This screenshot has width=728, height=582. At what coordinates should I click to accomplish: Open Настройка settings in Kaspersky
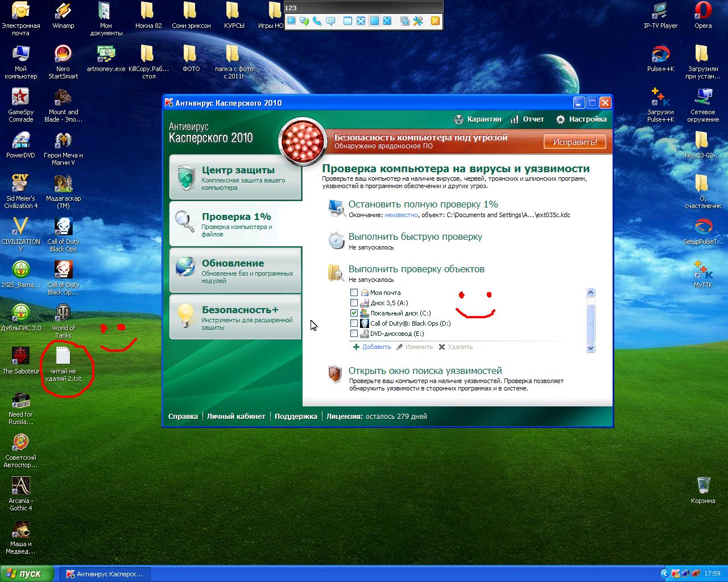coord(581,119)
